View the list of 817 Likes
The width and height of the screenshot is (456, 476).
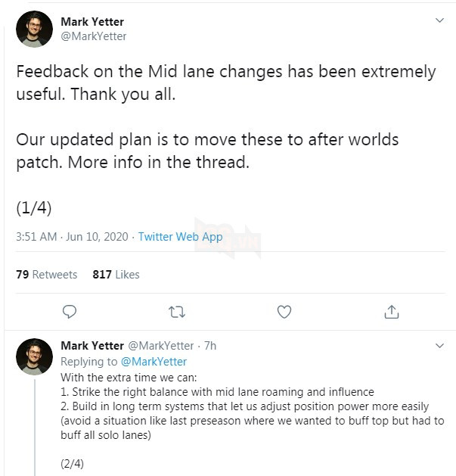[116, 275]
